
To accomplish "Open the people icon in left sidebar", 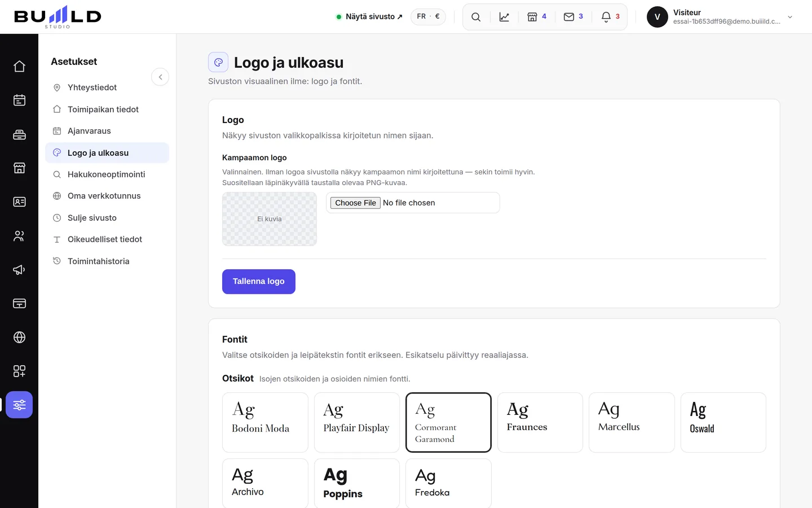I will 19,236.
